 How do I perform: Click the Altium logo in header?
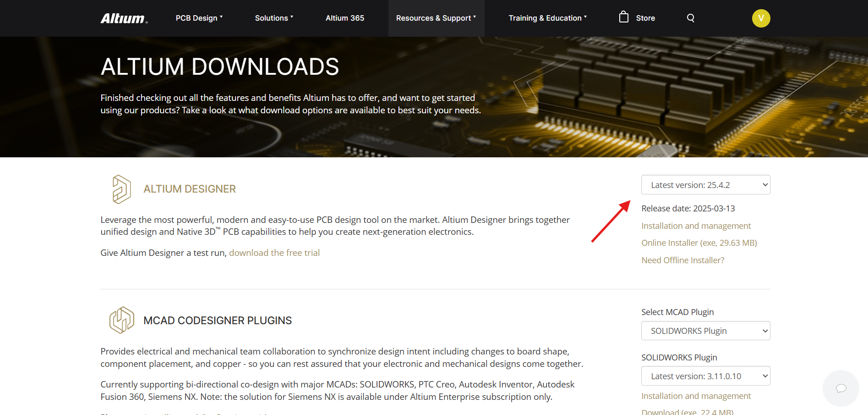124,18
